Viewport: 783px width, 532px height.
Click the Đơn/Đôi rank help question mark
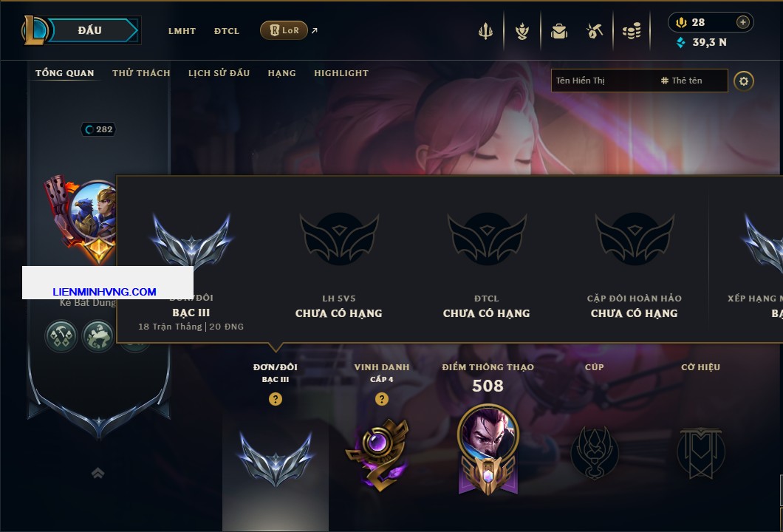pyautogui.click(x=275, y=398)
